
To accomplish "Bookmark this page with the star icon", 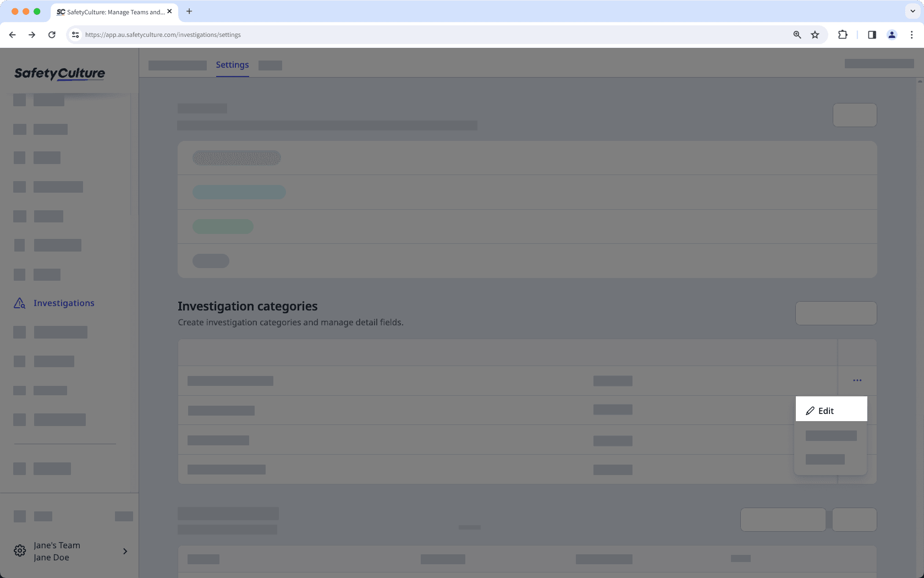I will point(815,34).
